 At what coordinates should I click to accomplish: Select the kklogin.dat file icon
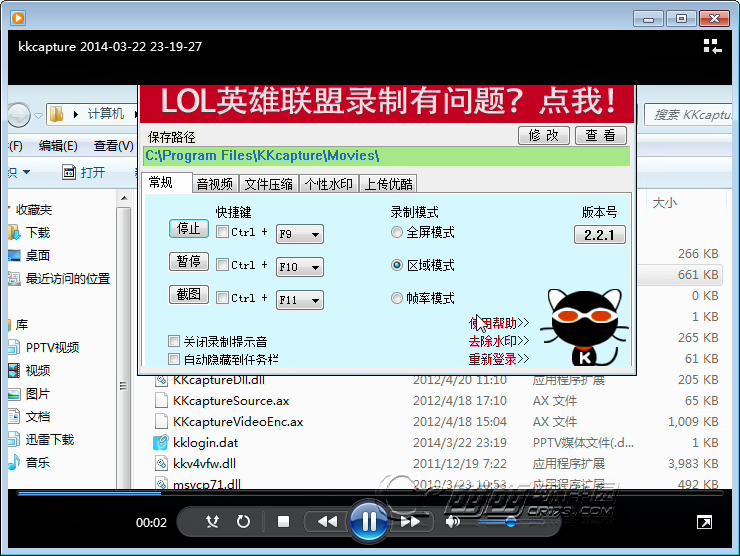click(161, 443)
